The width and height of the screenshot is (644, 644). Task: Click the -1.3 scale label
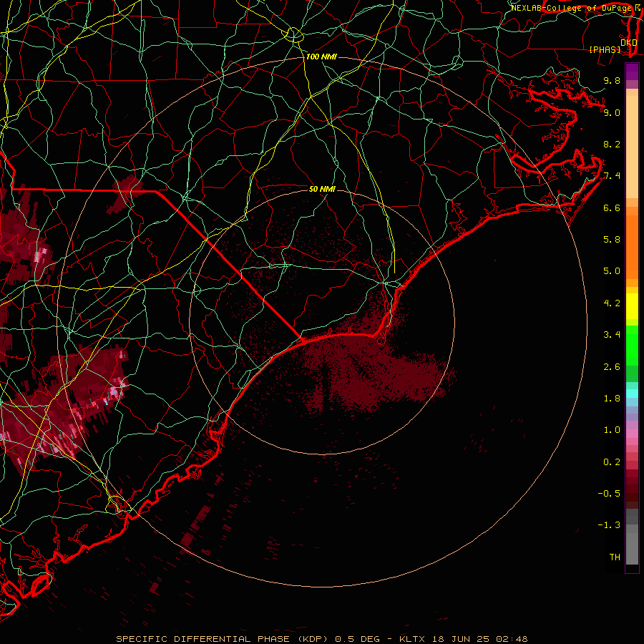pyautogui.click(x=609, y=525)
